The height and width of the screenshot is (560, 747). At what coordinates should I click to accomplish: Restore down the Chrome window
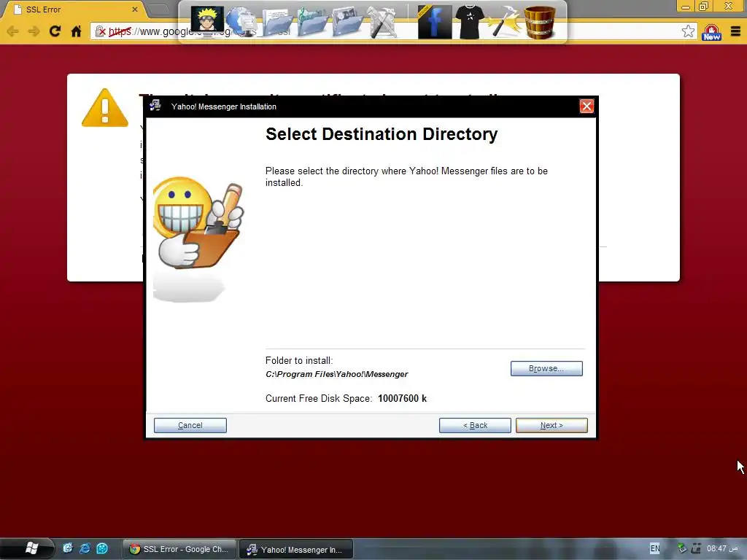tap(704, 6)
